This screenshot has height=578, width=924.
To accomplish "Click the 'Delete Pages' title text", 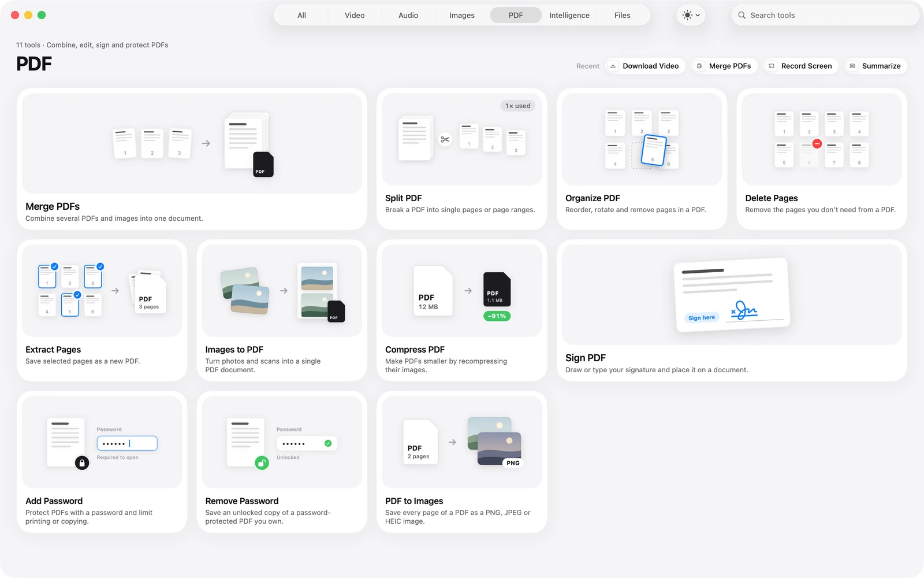I will (x=772, y=198).
